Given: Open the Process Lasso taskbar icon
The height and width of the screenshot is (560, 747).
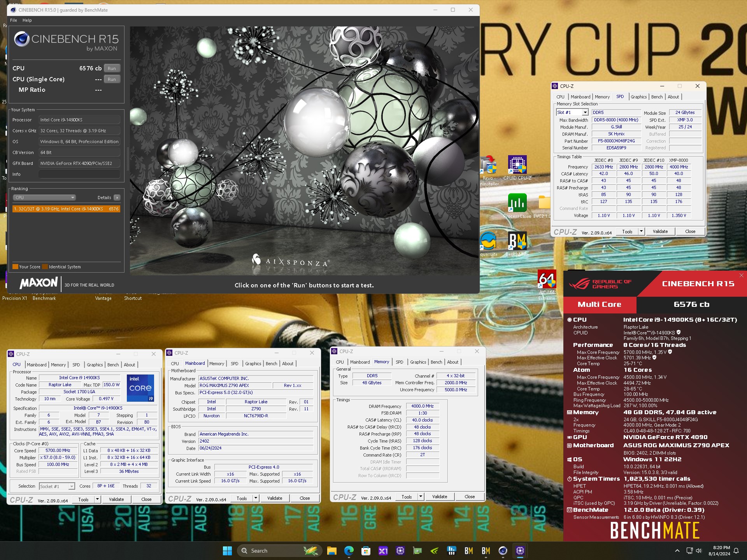Looking at the screenshot, I should coord(451,551).
